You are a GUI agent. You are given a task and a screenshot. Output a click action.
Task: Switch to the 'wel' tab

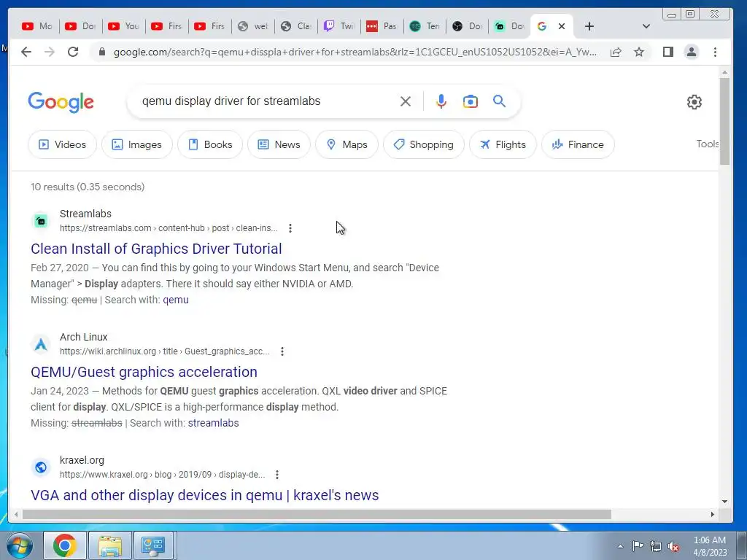(x=253, y=26)
